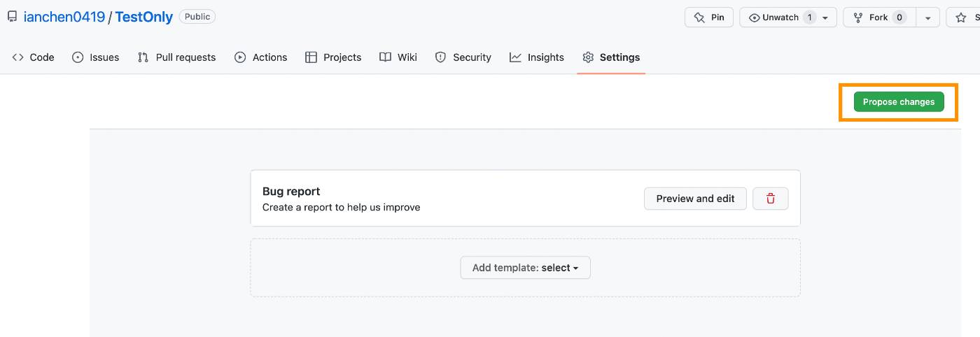Open the dropdown arrow next to Fork
The height and width of the screenshot is (337, 980).
[x=927, y=17]
